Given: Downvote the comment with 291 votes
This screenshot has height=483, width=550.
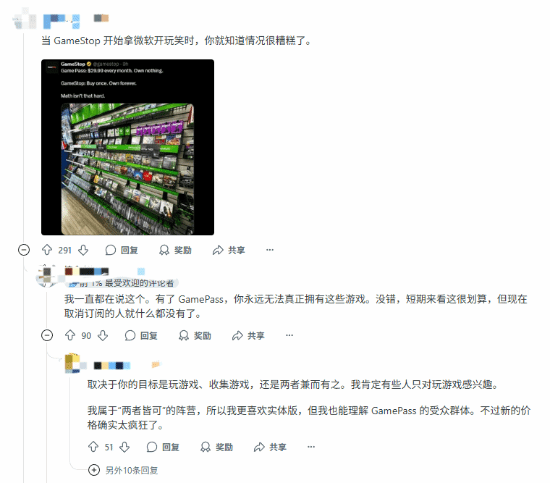Looking at the screenshot, I should [83, 250].
